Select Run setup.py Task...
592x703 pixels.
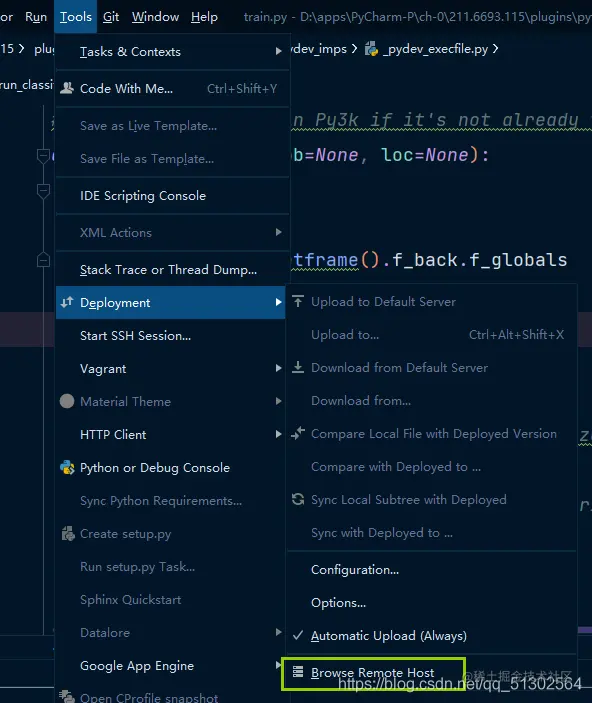pyautogui.click(x=170, y=567)
